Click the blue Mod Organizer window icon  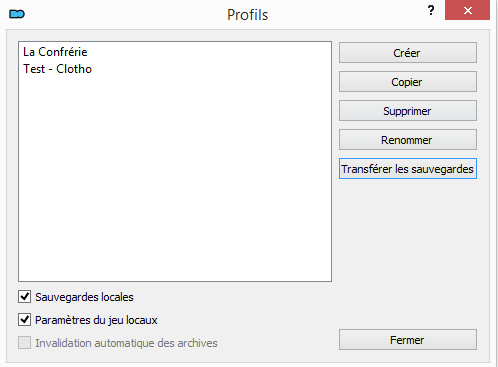(x=17, y=14)
